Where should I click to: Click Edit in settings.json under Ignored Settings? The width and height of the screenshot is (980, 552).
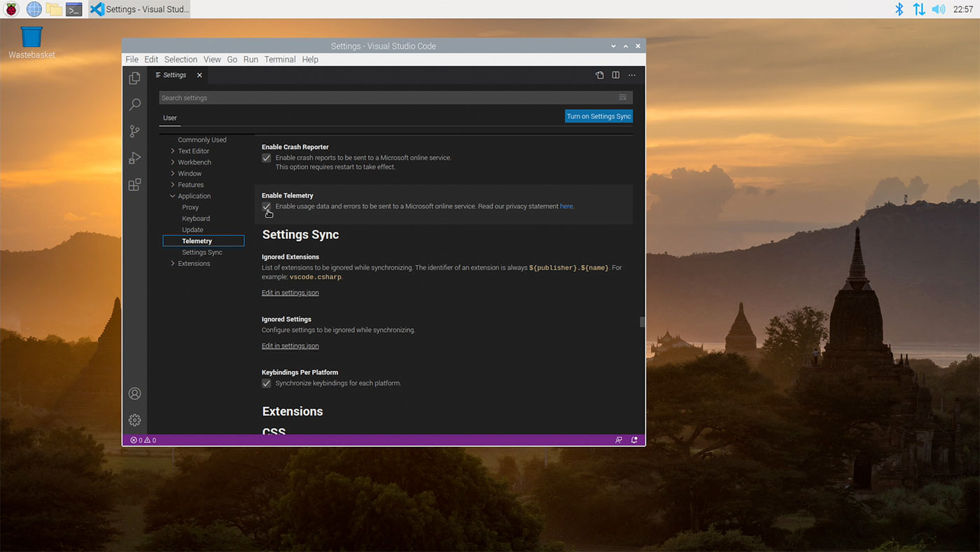click(290, 346)
